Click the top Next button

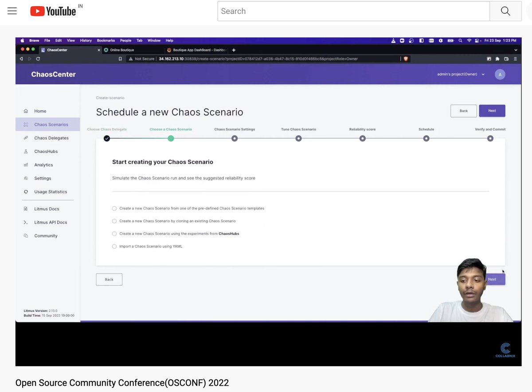(492, 111)
